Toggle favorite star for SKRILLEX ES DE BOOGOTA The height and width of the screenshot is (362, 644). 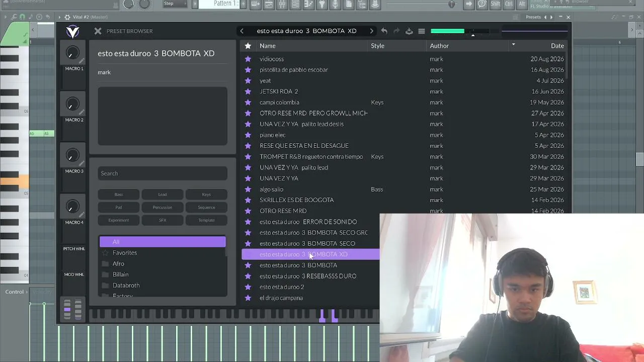click(x=248, y=200)
